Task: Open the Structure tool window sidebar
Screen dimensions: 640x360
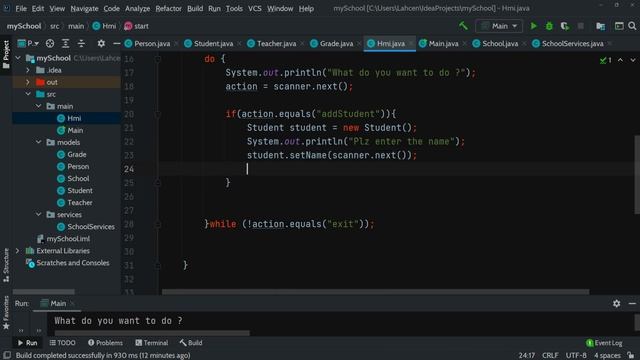Action: click(x=6, y=265)
